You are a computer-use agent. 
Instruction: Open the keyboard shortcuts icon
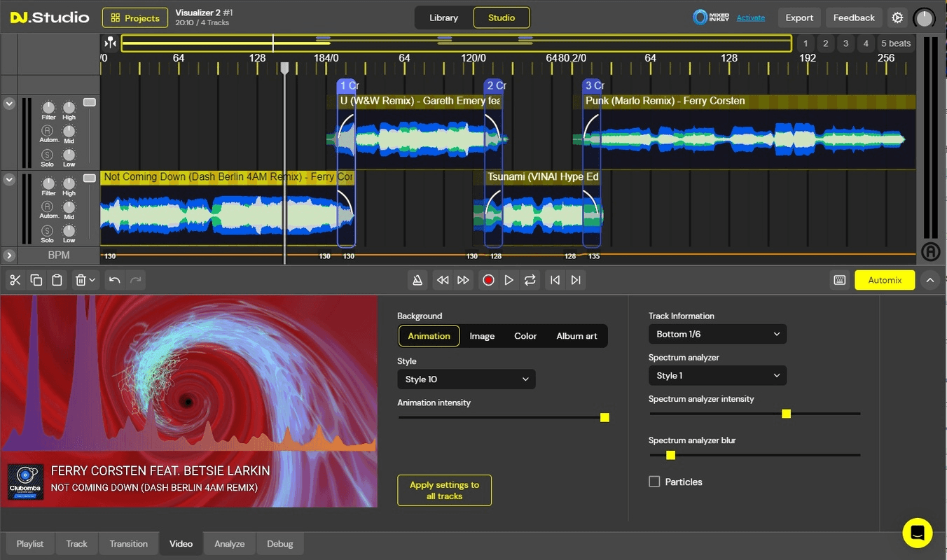pyautogui.click(x=840, y=280)
